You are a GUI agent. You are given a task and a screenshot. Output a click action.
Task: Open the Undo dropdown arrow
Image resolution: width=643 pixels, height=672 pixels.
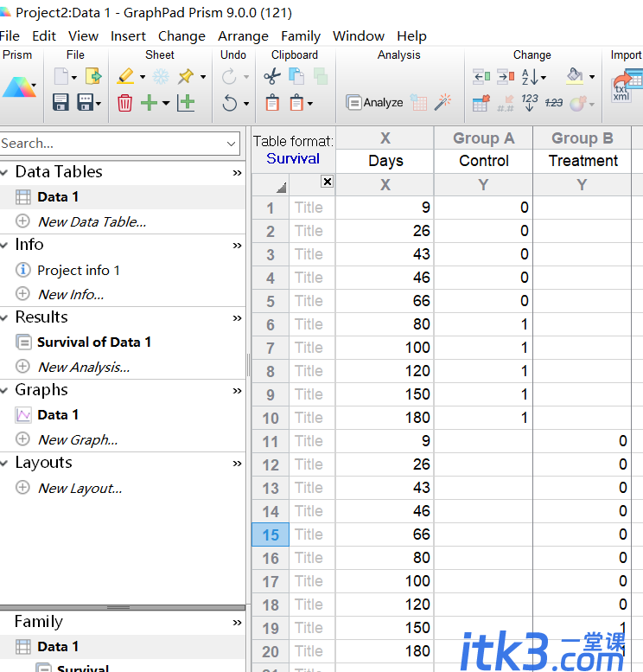[x=246, y=104]
